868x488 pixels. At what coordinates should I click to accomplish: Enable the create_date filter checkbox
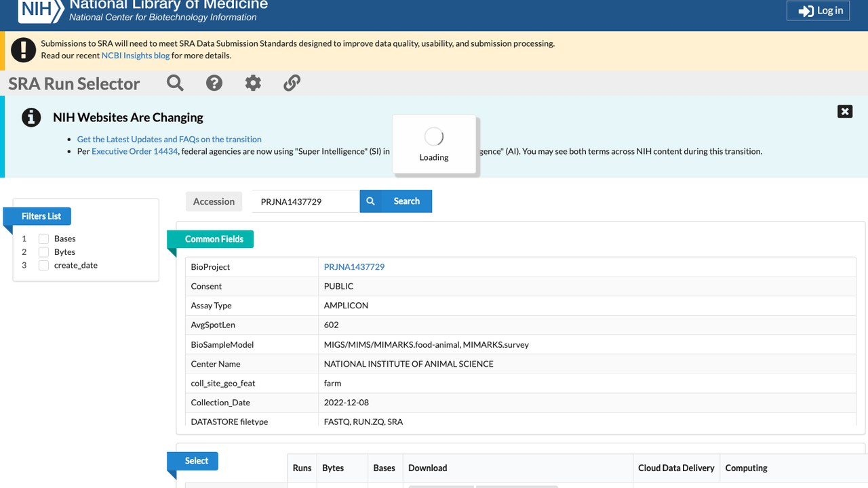point(44,265)
